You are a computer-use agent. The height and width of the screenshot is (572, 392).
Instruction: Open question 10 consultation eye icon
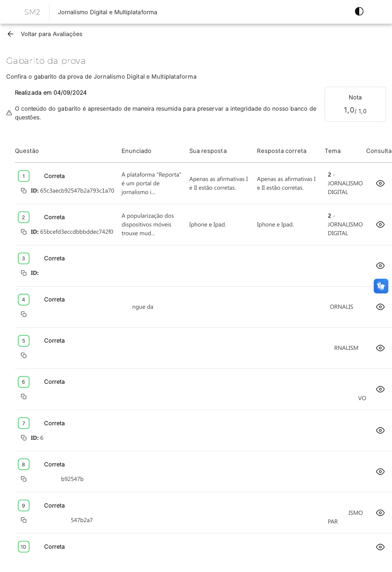tap(380, 547)
